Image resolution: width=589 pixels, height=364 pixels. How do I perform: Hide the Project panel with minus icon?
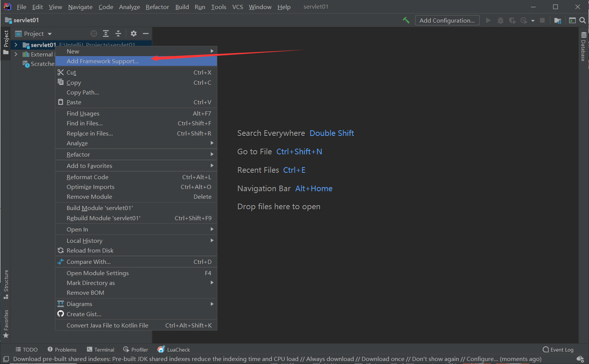[146, 34]
